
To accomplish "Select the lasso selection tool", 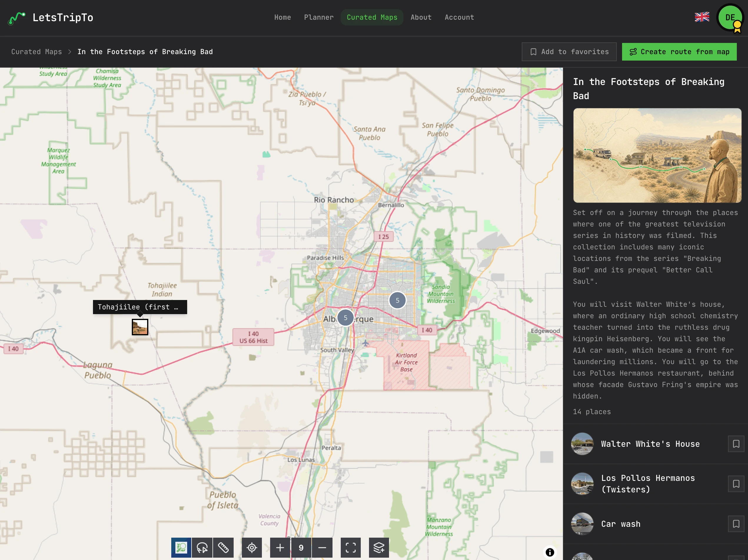I will click(x=202, y=547).
